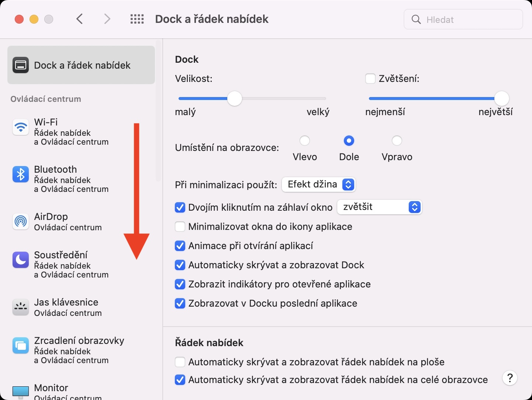This screenshot has height=400, width=532.
Task: Select Vlevo screen position radio button
Action: point(305,141)
